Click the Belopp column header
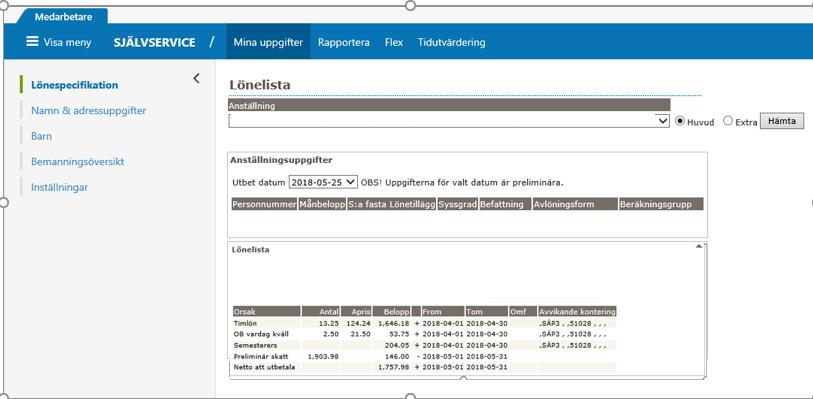The height and width of the screenshot is (399, 813). pos(392,311)
